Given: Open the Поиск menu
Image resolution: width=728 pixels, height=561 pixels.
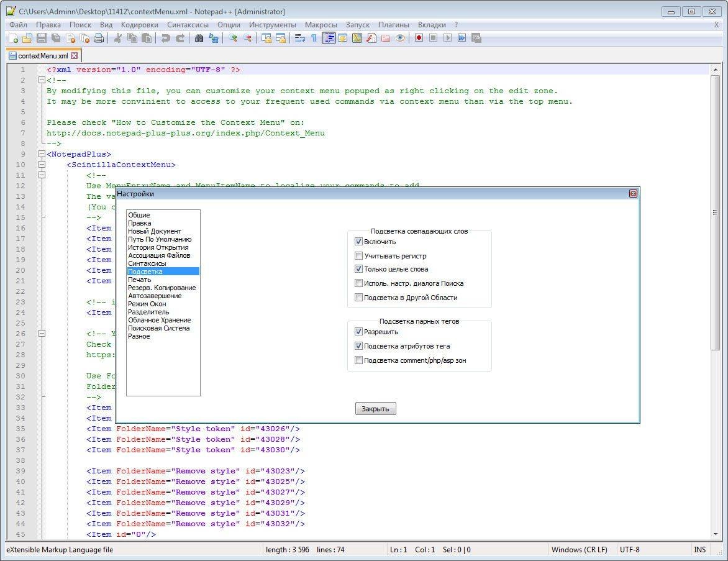Looking at the screenshot, I should click(x=80, y=25).
